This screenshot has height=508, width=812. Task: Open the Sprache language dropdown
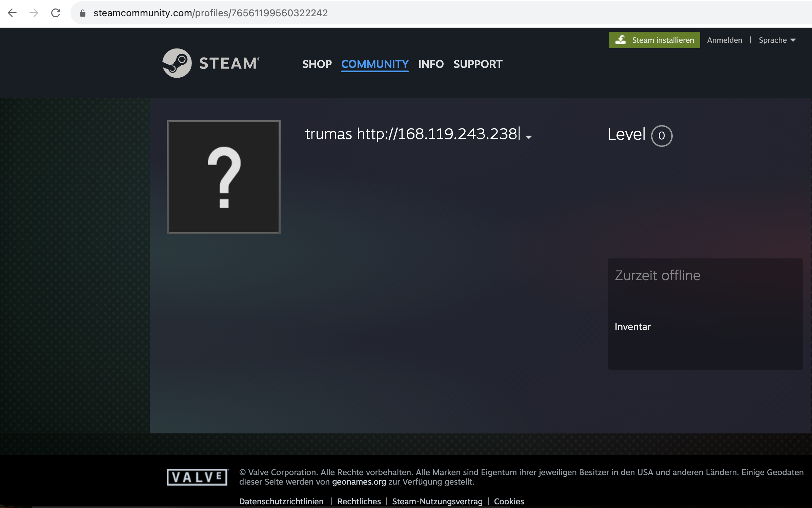[x=777, y=40]
